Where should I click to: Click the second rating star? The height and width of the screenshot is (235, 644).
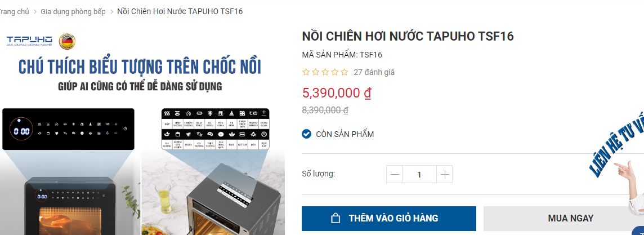coord(315,72)
